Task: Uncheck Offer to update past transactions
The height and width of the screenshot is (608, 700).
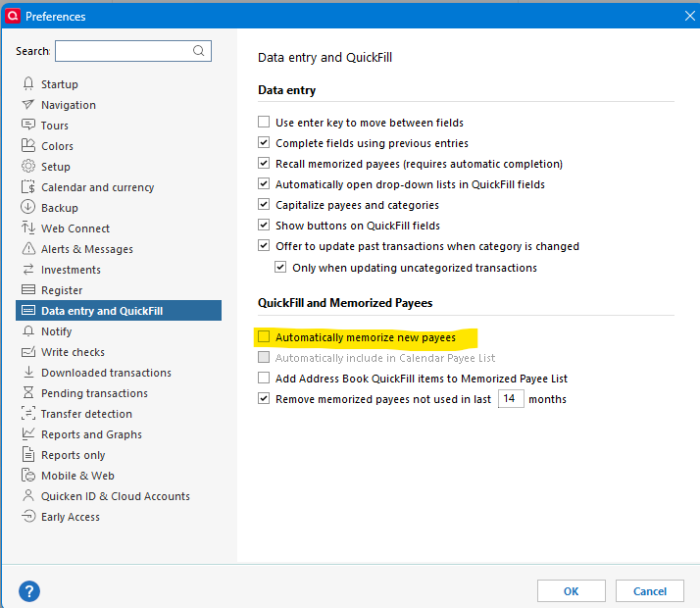Action: pos(264,245)
